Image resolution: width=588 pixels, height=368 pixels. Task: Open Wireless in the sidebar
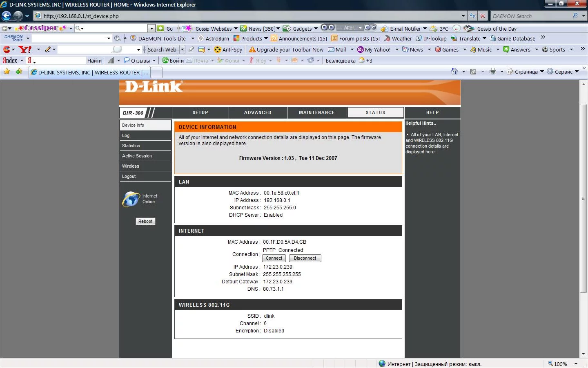pos(145,166)
